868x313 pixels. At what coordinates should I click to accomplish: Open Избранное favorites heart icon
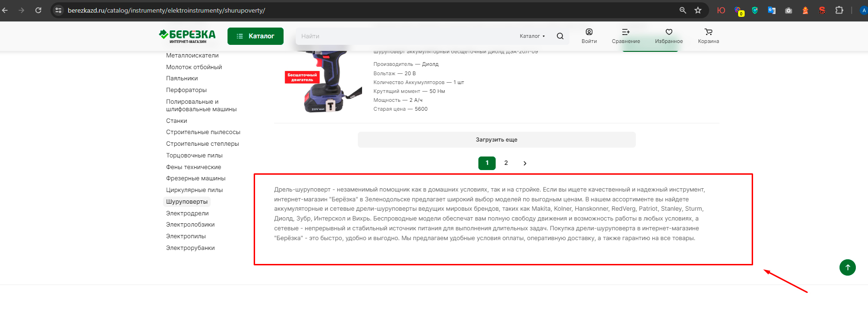(669, 36)
